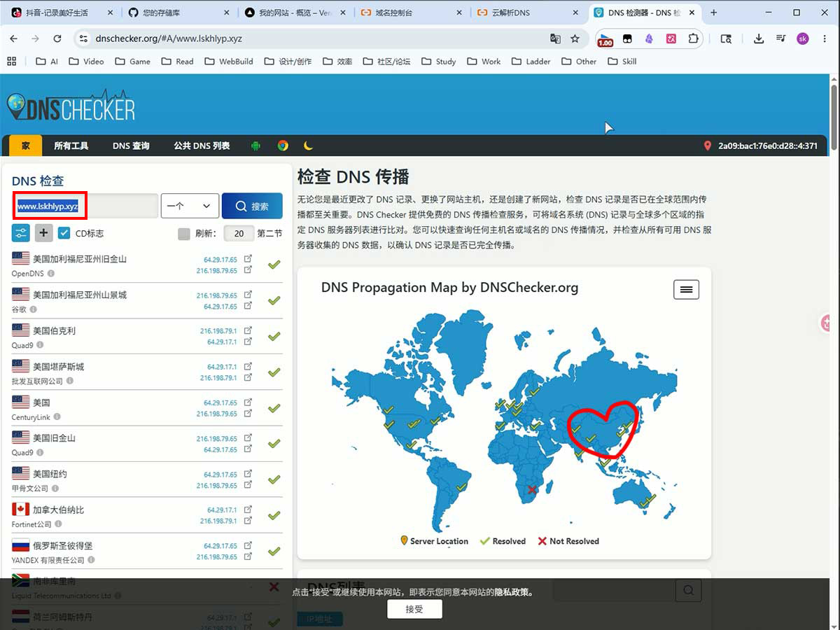Viewport: 840px width, 630px height.
Task: Click info icon next to YANDEX 有限责任公司
Action: (92, 560)
